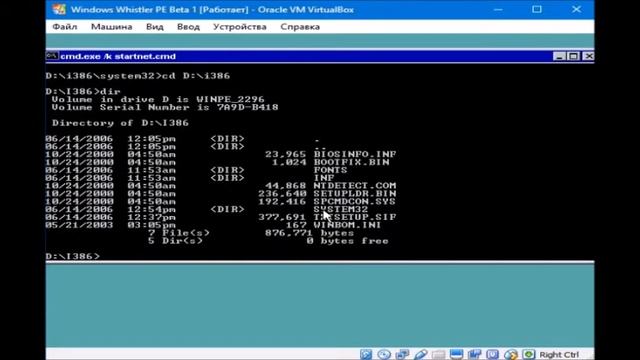Minimize the cmd.exe console window
This screenshot has height=360, width=640.
(x=559, y=56)
